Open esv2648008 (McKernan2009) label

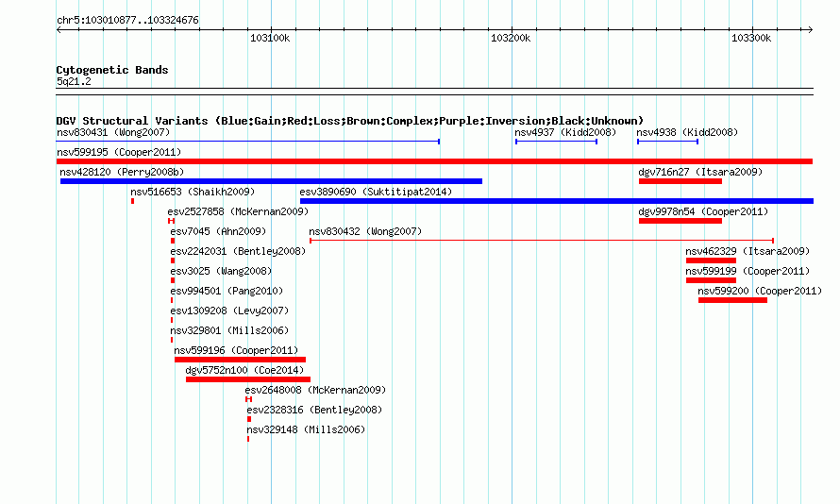[315, 390]
